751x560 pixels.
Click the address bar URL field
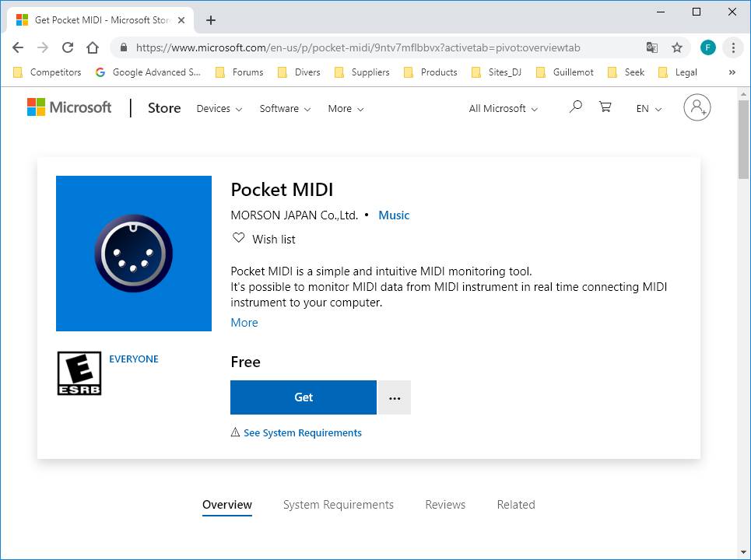[358, 47]
